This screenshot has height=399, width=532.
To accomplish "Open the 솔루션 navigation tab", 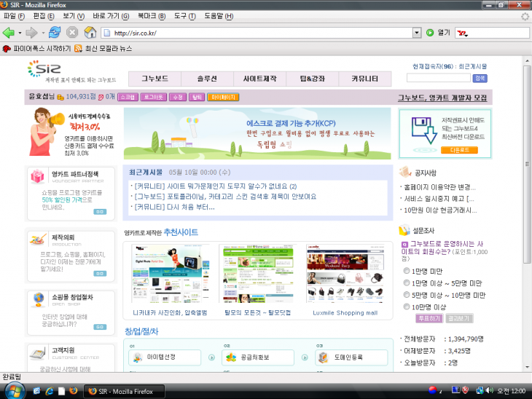I will pyautogui.click(x=207, y=79).
